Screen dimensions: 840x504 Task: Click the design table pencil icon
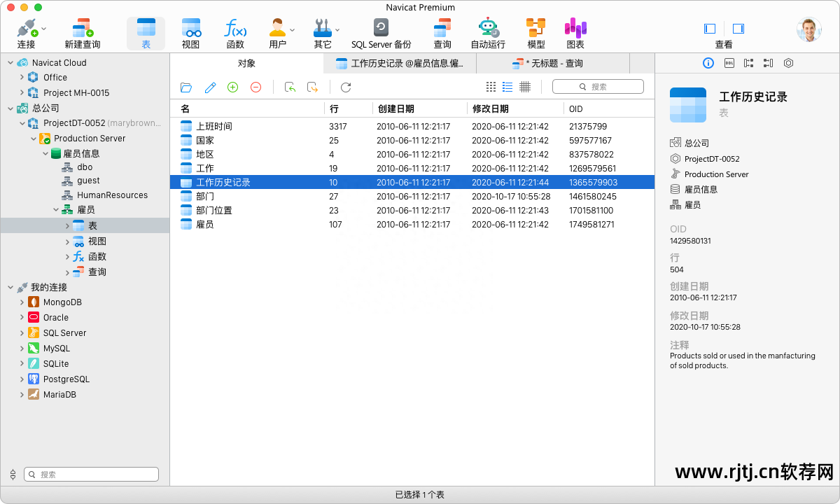[210, 87]
